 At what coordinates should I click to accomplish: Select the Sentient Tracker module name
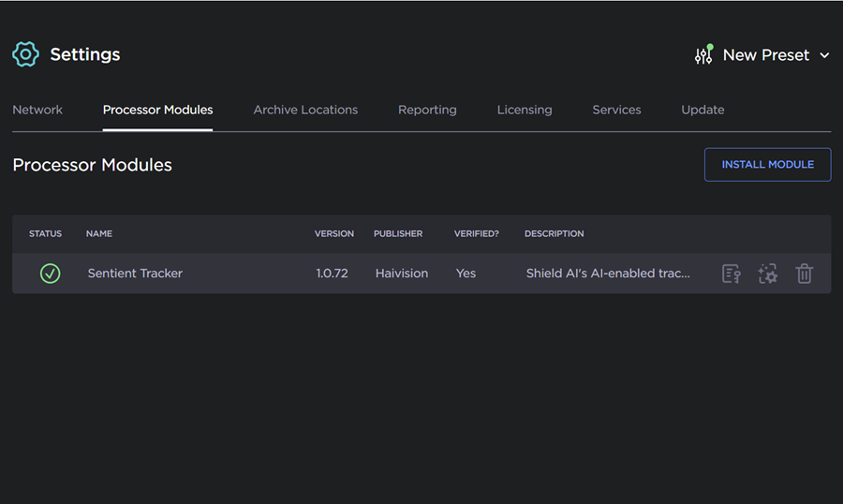(135, 274)
